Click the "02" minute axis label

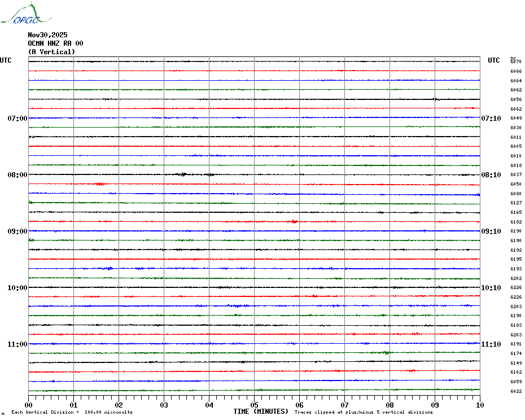point(119,405)
